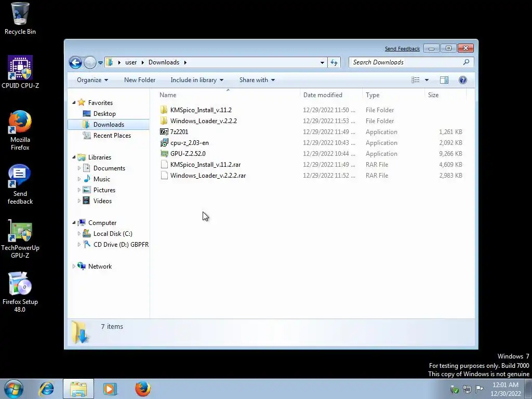Open dropdown arrow after user breadcrumb
The width and height of the screenshot is (532, 399).
pos(142,62)
